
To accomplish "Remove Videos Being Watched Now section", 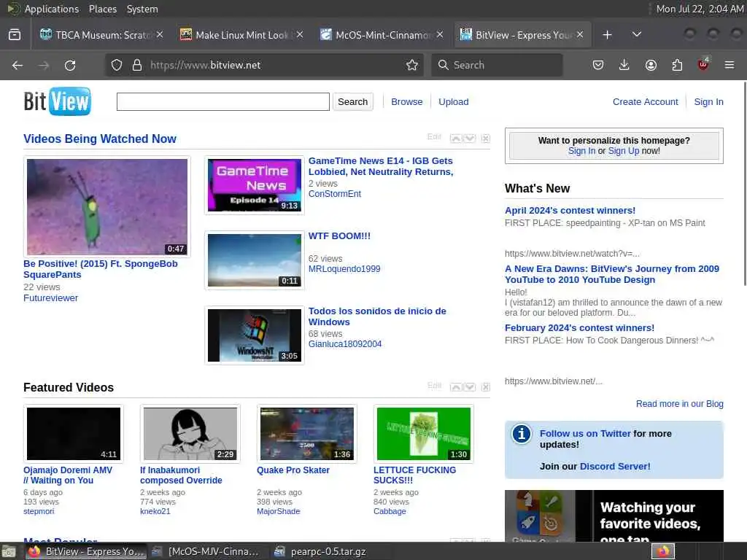I will [485, 138].
